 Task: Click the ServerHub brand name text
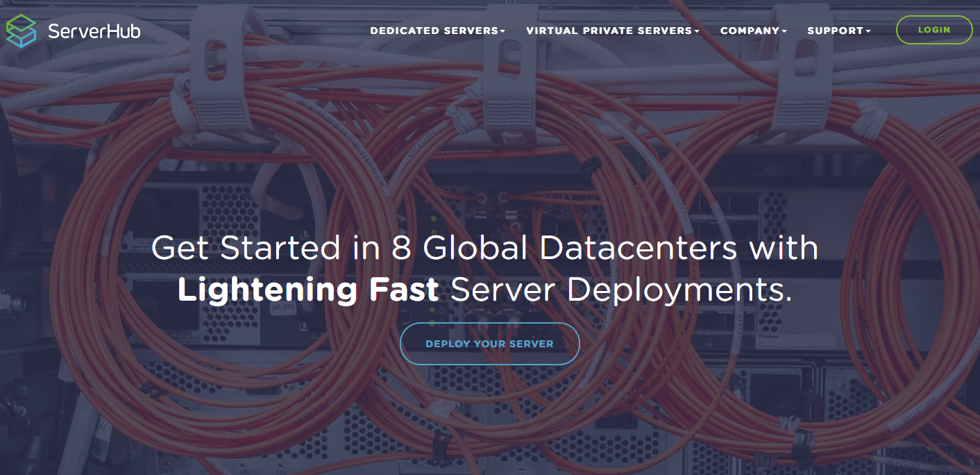(94, 31)
